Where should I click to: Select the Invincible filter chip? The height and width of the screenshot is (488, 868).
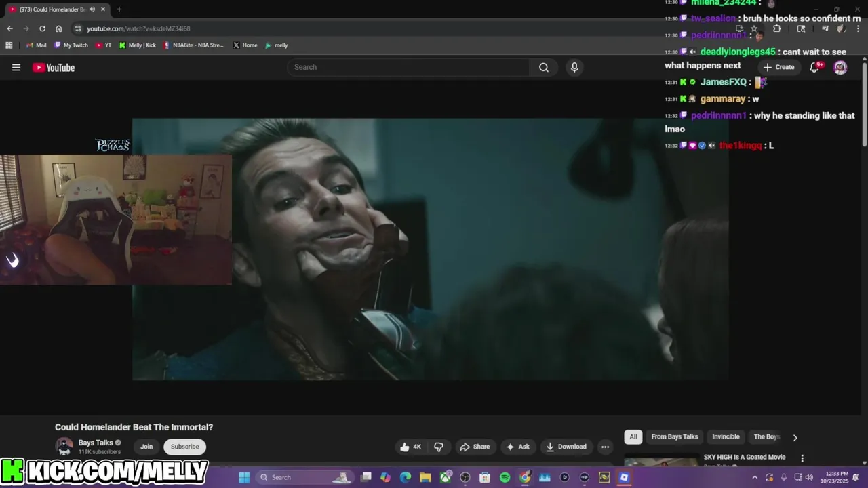click(x=726, y=437)
